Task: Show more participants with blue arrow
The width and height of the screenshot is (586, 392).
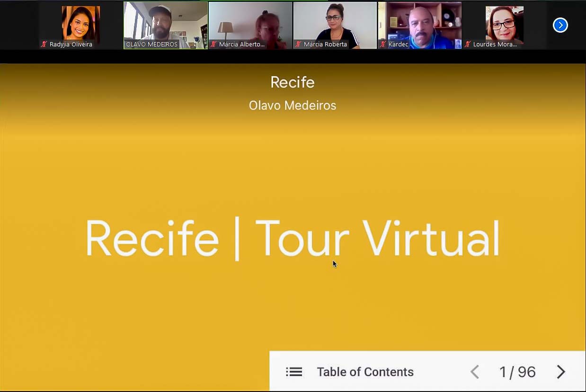Action: [x=560, y=25]
